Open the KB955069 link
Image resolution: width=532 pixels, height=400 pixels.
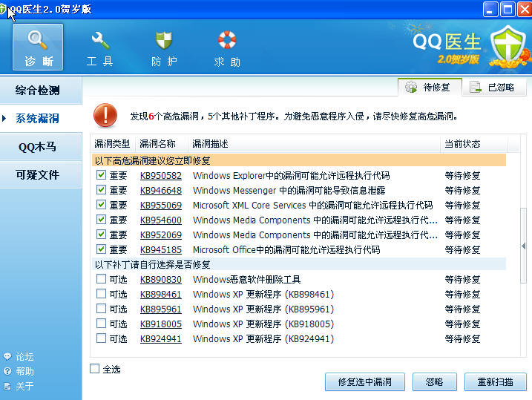point(161,206)
